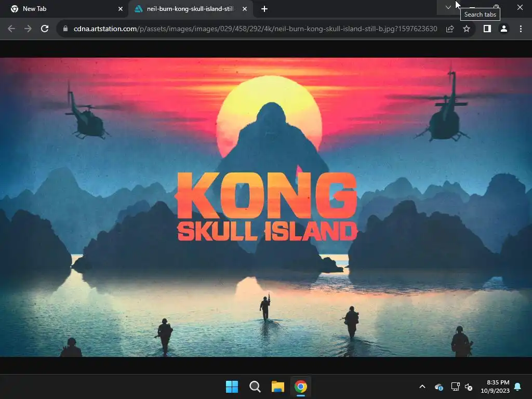Open muted volume tray icon

(x=469, y=387)
